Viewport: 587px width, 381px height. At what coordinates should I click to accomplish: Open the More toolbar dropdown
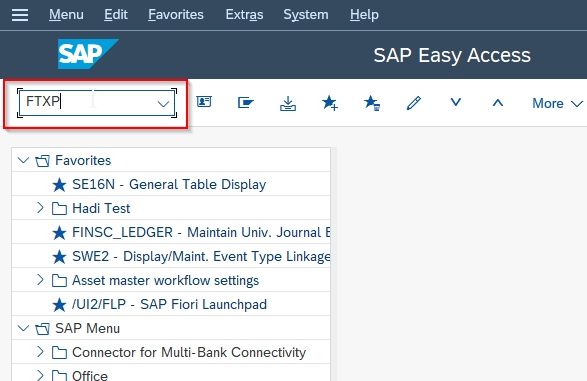(557, 103)
